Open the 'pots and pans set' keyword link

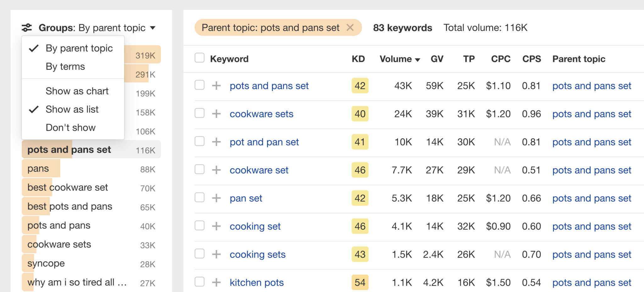pyautogui.click(x=269, y=86)
